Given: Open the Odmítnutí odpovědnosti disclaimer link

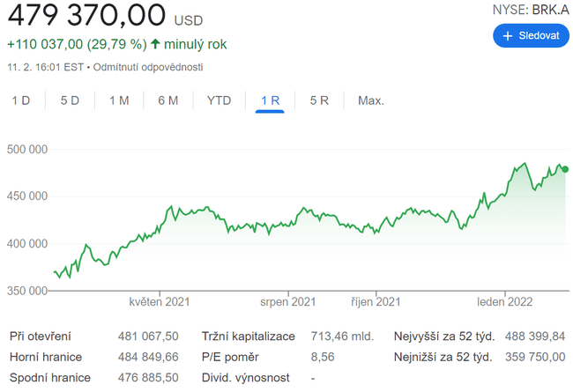Looking at the screenshot, I should [x=157, y=67].
